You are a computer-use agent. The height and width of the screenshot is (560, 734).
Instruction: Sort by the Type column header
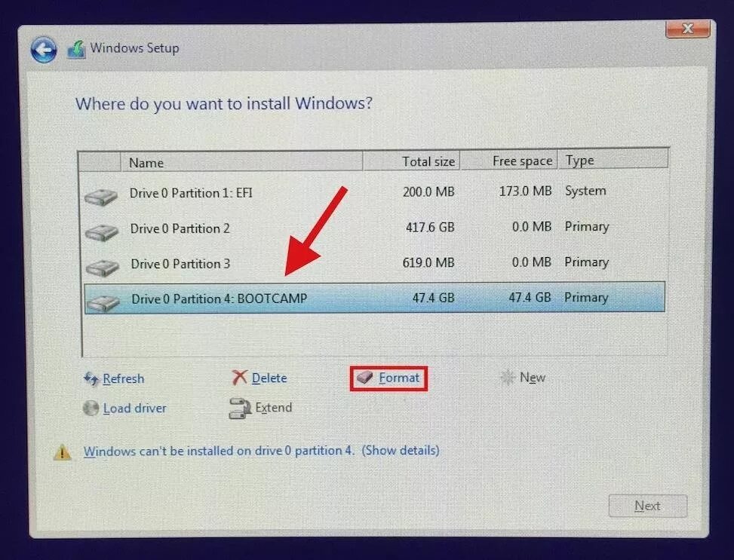click(x=613, y=160)
